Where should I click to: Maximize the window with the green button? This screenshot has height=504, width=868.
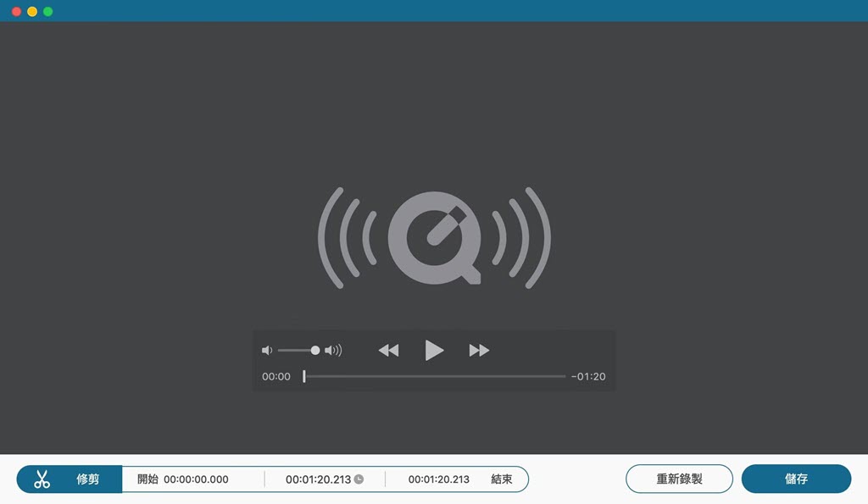(48, 12)
